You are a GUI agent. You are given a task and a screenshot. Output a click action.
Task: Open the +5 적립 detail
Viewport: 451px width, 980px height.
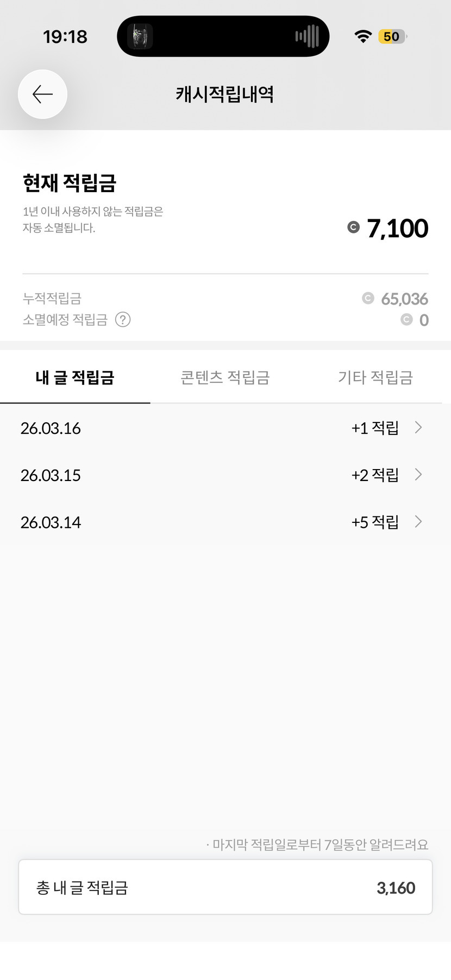click(375, 522)
